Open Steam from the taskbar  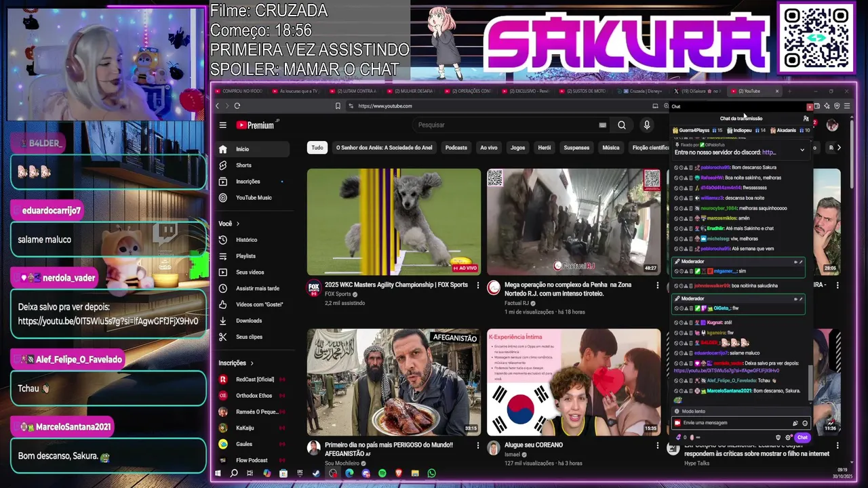(x=316, y=474)
